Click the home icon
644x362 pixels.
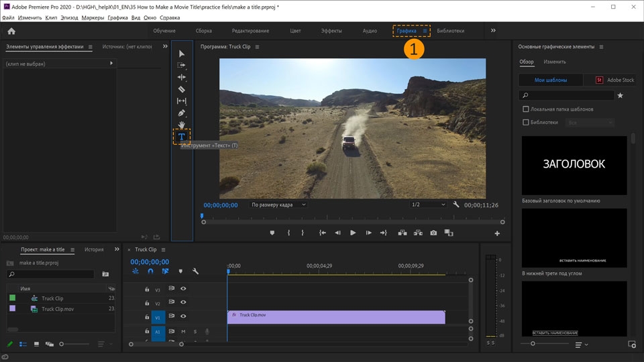pos(11,31)
